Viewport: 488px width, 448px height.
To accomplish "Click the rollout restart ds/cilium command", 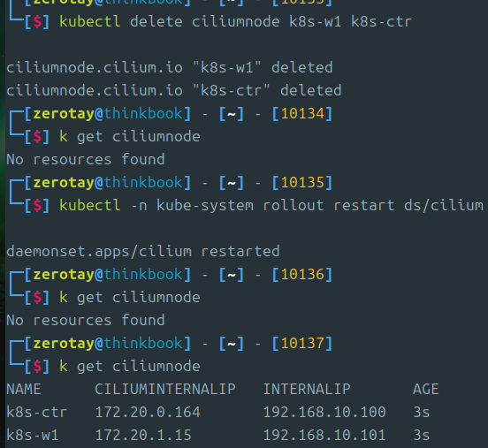I will coord(271,205).
